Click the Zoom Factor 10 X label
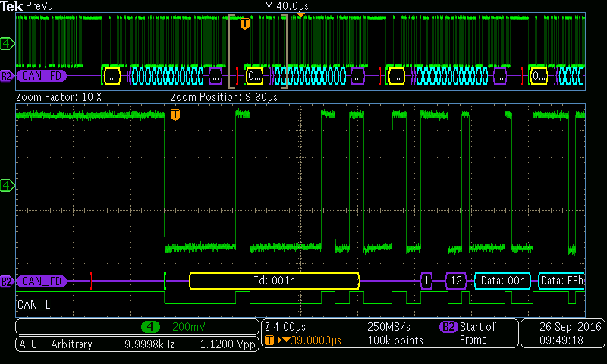 click(x=59, y=98)
